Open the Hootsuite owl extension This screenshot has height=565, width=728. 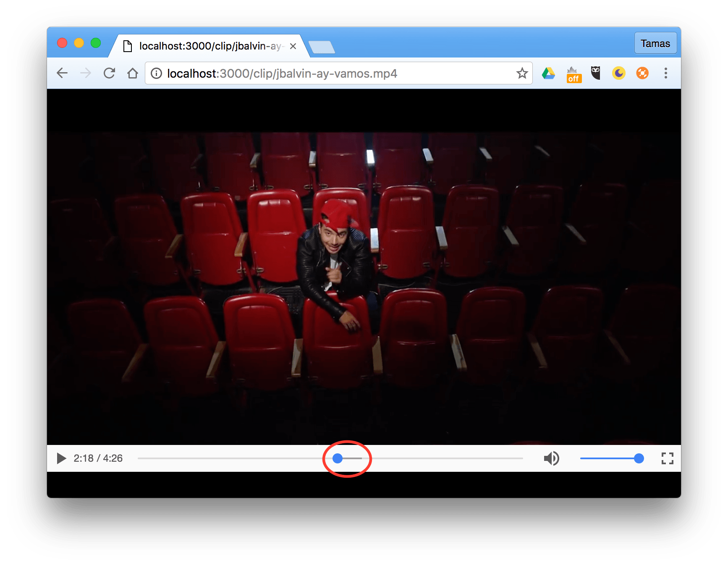tap(595, 73)
